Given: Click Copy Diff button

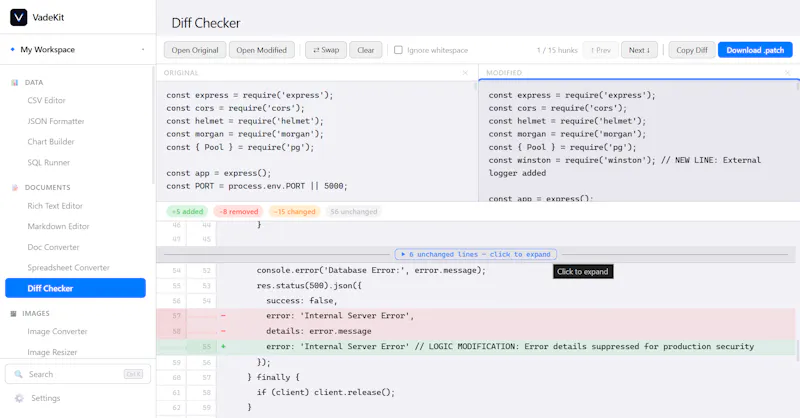Looking at the screenshot, I should 692,50.
